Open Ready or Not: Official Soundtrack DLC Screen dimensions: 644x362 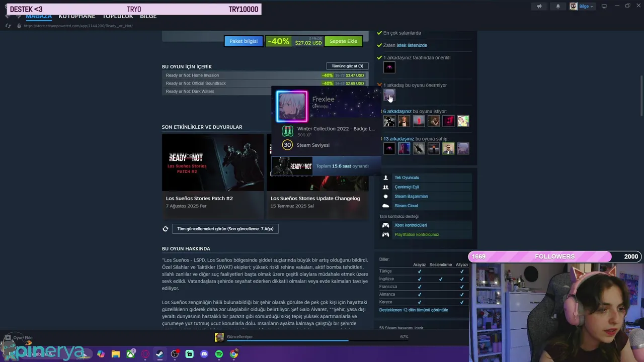tap(265, 83)
